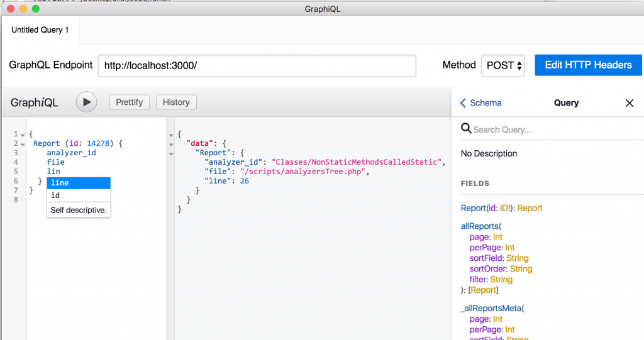
Task: Click the Prettify button
Action: pyautogui.click(x=130, y=102)
